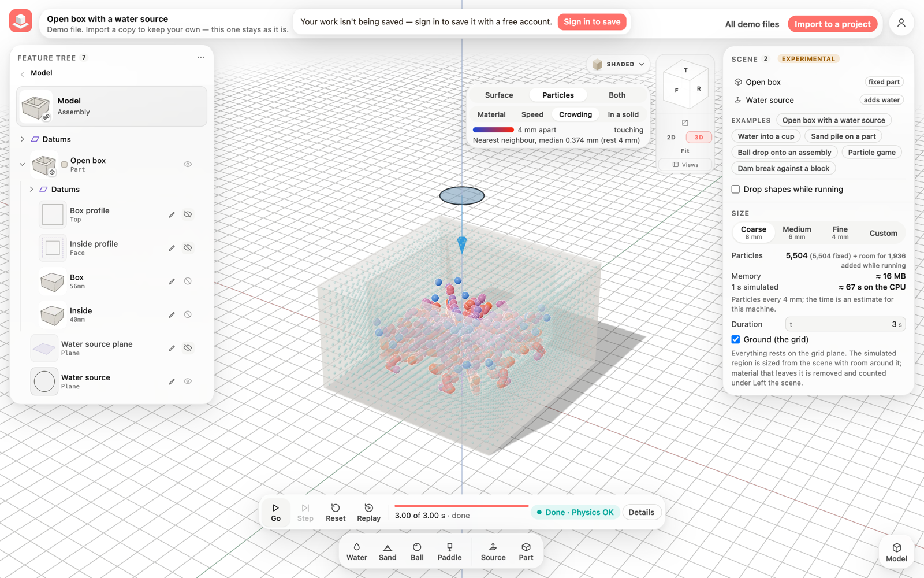The image size is (924, 578).
Task: Select the Sand tool
Action: 388,552
